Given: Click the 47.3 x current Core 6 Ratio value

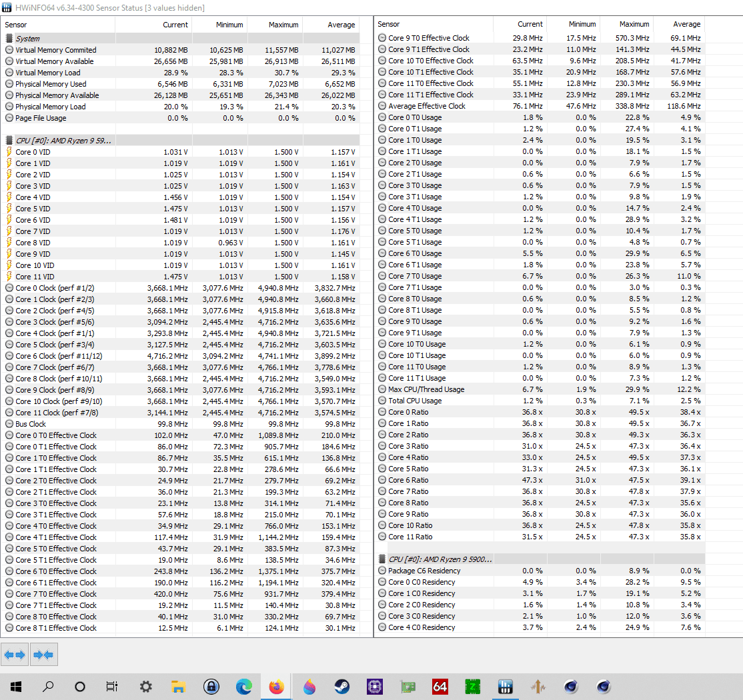Looking at the screenshot, I should tap(532, 480).
